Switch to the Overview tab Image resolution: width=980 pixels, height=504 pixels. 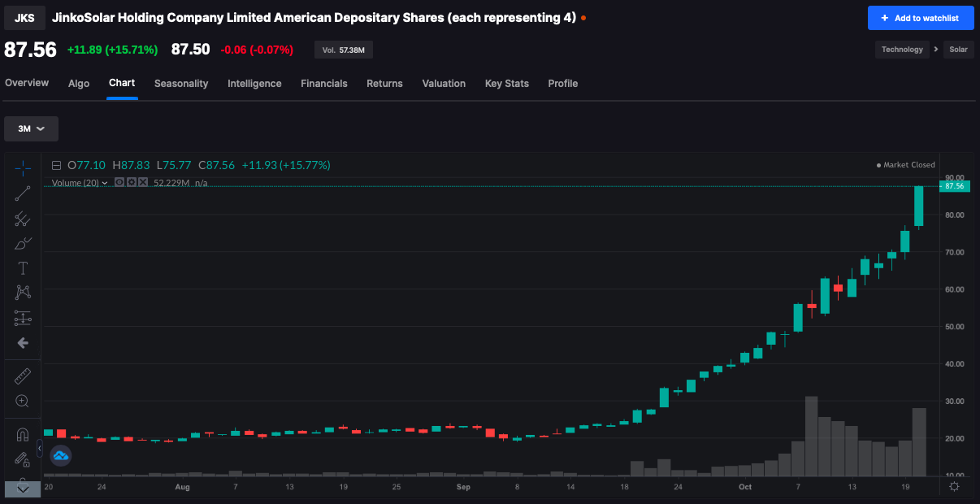point(27,83)
